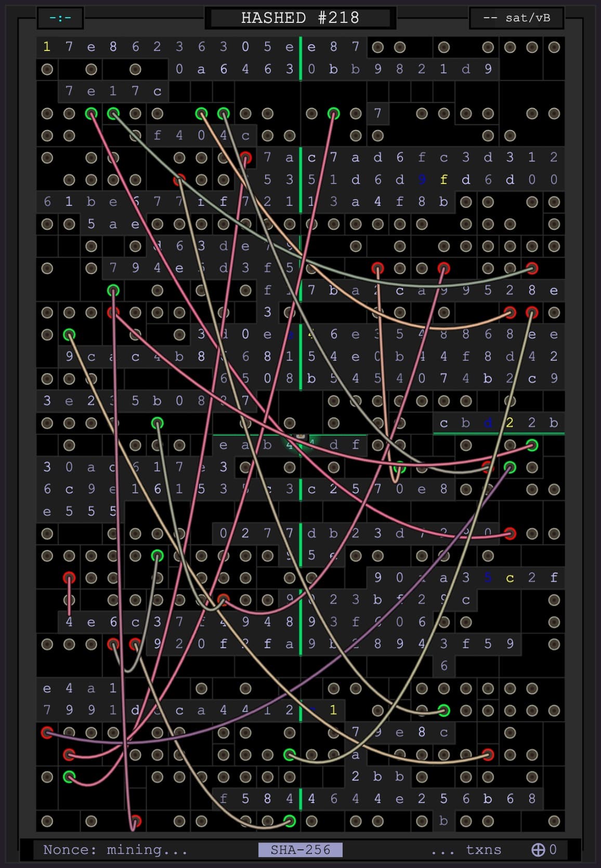Click the f404c hash block
The width and height of the screenshot is (601, 868).
201,136
